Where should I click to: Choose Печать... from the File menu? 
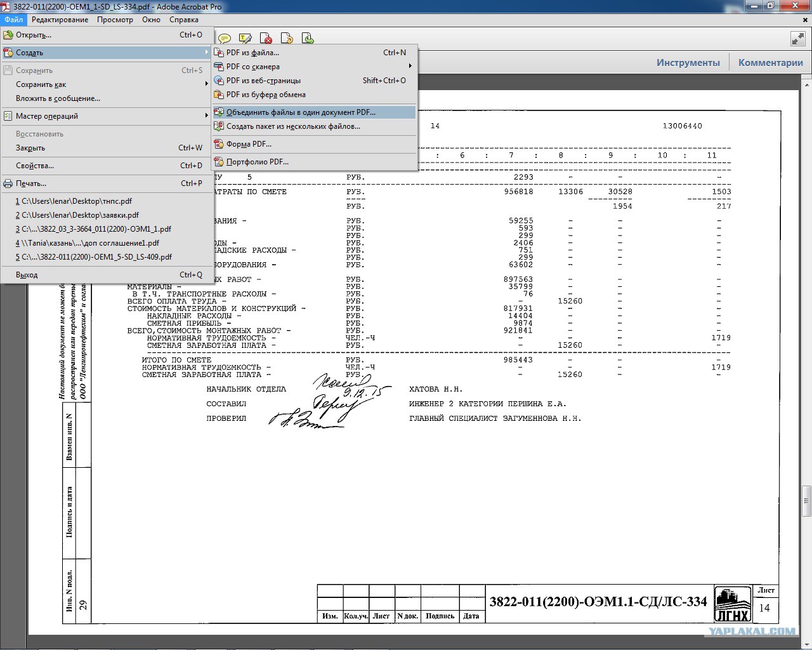click(107, 183)
